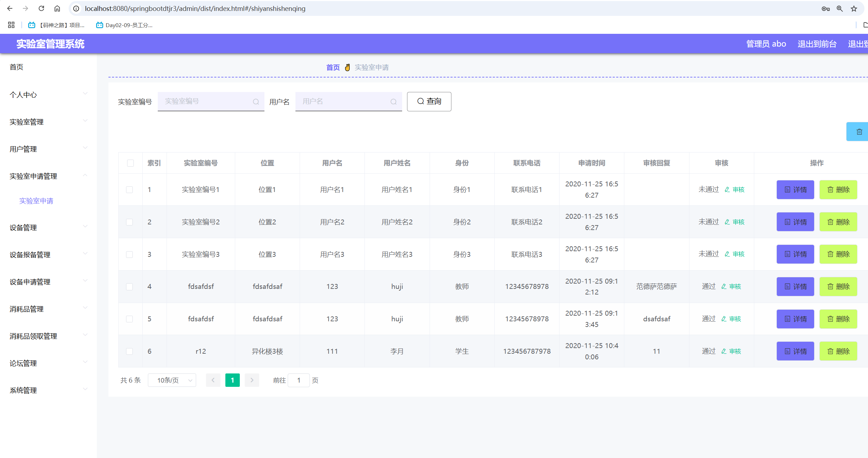This screenshot has height=458, width=868.
Task: Check the checkbox for index 5 row
Action: 130,319
